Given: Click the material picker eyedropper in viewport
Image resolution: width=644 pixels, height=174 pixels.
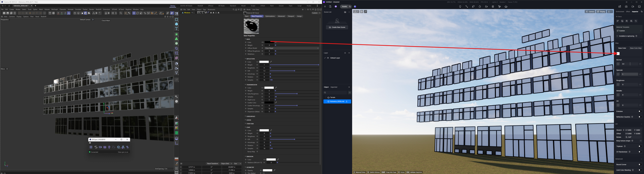Looking at the screenshot, I should coord(365,12).
